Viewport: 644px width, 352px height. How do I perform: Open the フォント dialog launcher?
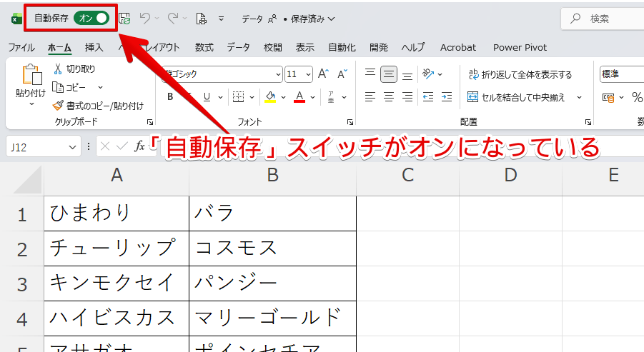(x=350, y=122)
